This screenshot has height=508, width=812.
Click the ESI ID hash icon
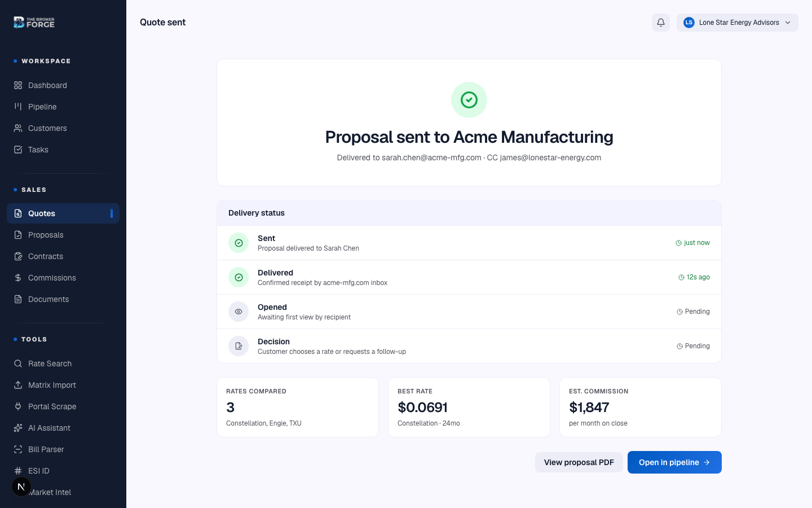18,471
